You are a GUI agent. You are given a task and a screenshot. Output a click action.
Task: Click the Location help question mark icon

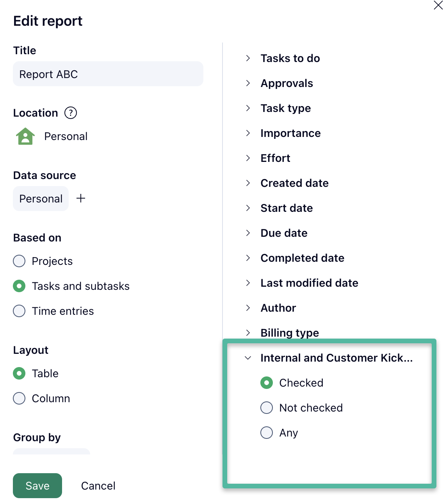point(71,113)
